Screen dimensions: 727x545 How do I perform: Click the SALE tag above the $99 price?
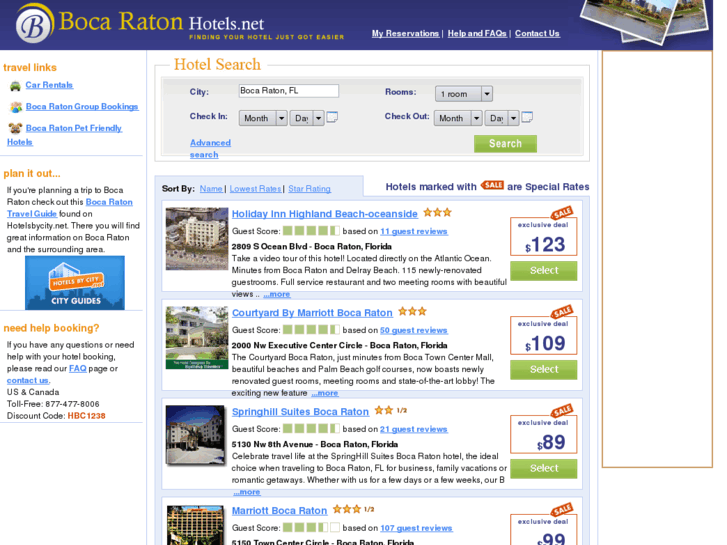[562, 510]
